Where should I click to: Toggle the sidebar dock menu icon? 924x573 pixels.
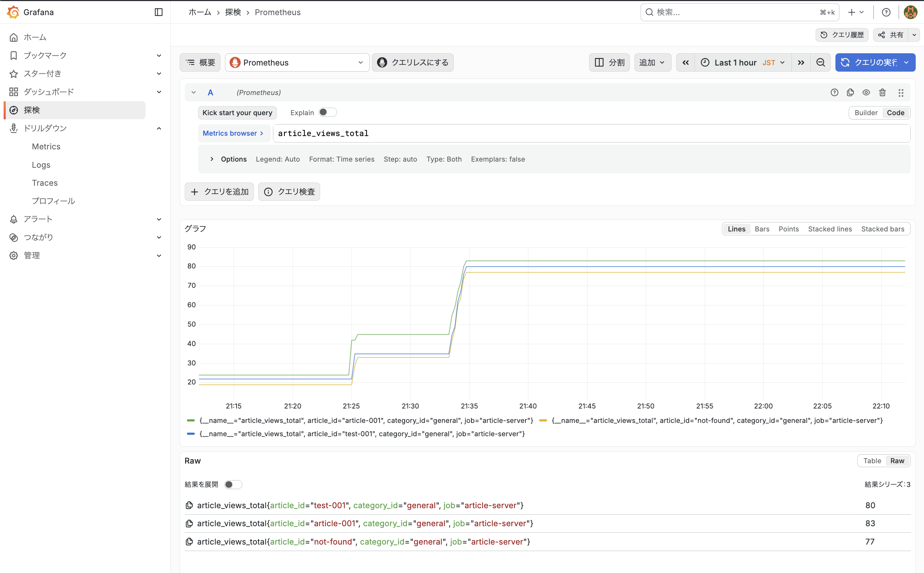pos(158,12)
